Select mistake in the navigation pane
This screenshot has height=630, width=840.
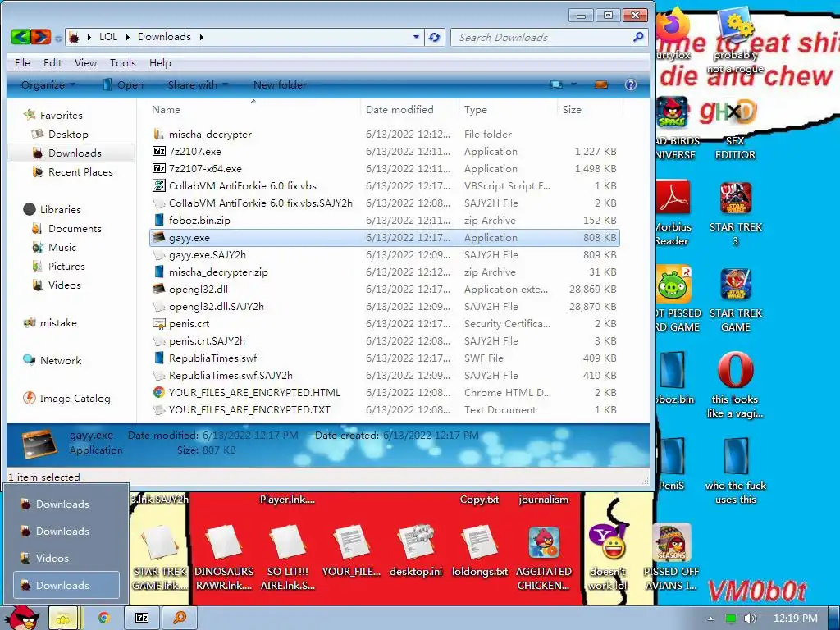[58, 323]
